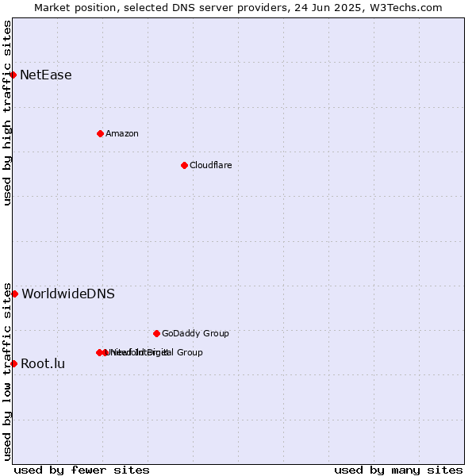Click the Root.lu red data point
This screenshot has width=476, height=476.
pos(14,363)
